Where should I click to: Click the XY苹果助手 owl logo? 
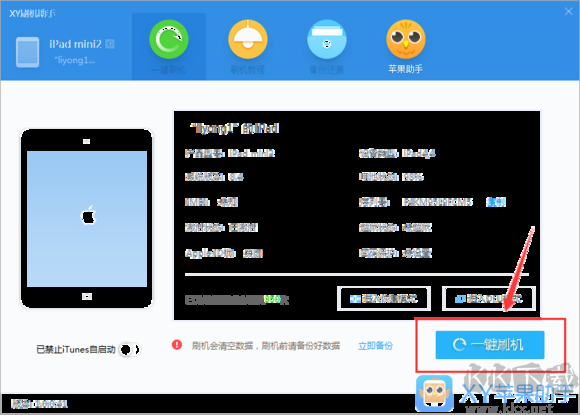tap(434, 394)
